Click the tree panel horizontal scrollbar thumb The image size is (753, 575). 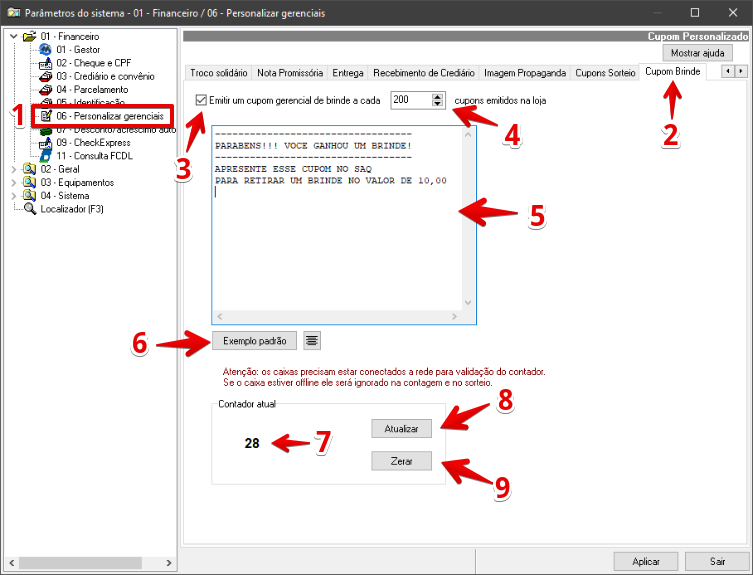tap(80, 563)
